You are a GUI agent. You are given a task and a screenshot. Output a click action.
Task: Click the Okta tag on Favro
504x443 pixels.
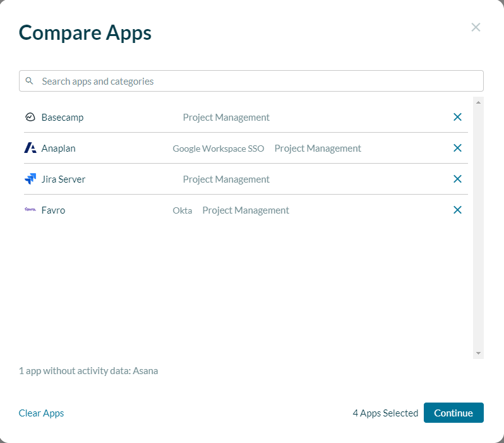183,210
